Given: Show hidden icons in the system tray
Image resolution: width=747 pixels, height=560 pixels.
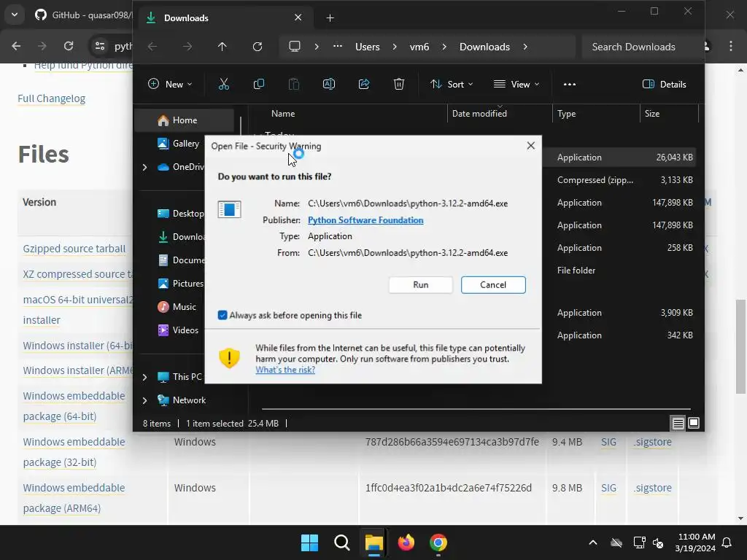Looking at the screenshot, I should 592,542.
